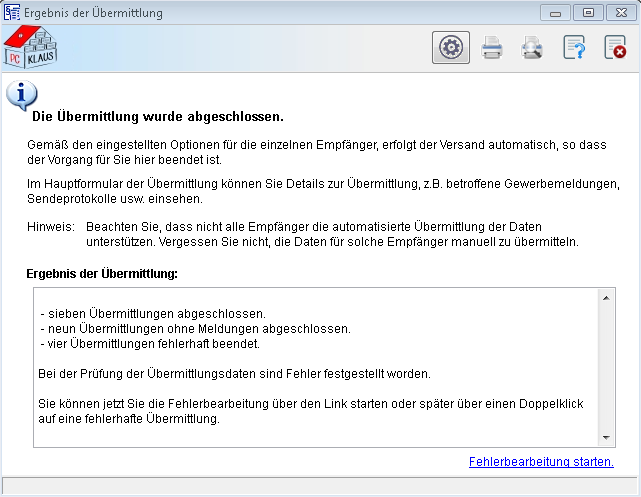Click the line 'neun Übermittlungen ohne Meldungen abgeschlossen'
Screen dimensions: 641x497
pos(195,329)
